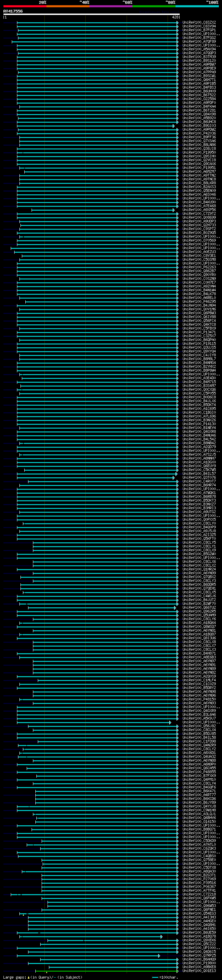Select label UniRef100_B6AHQ9

click(199, 959)
